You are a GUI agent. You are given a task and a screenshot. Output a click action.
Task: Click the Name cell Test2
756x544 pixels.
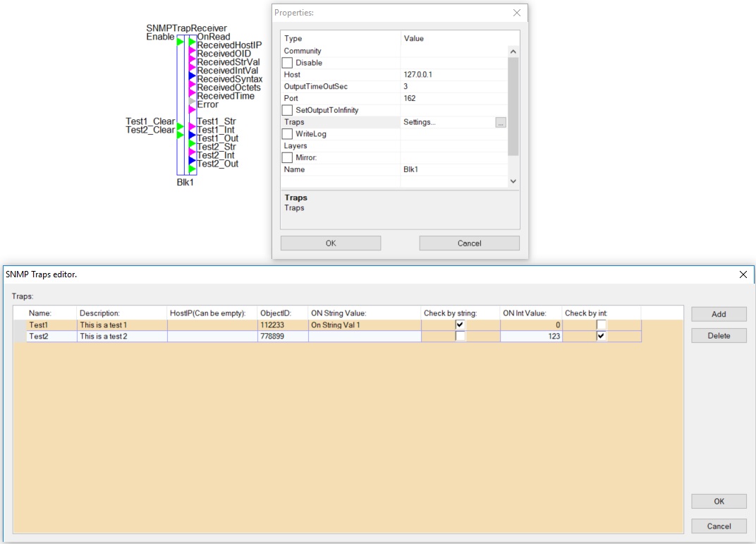coord(51,336)
